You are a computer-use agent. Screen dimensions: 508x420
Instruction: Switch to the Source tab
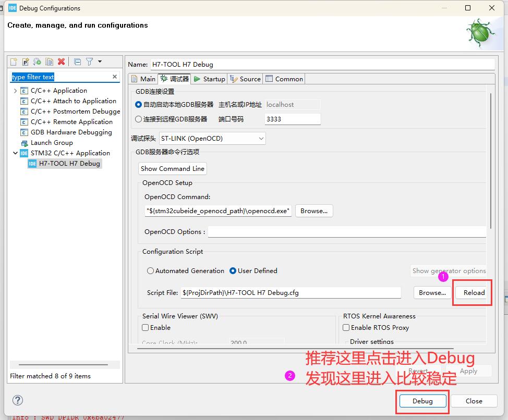click(x=245, y=79)
